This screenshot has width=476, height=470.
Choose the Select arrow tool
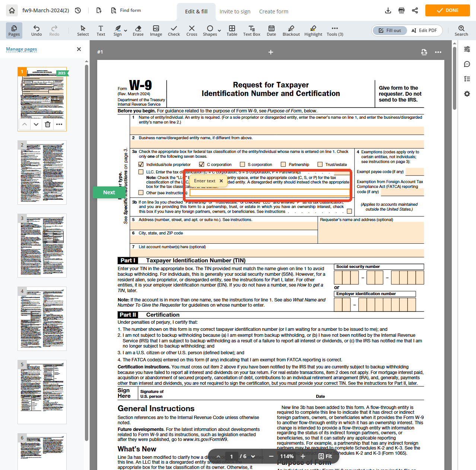coord(83,30)
